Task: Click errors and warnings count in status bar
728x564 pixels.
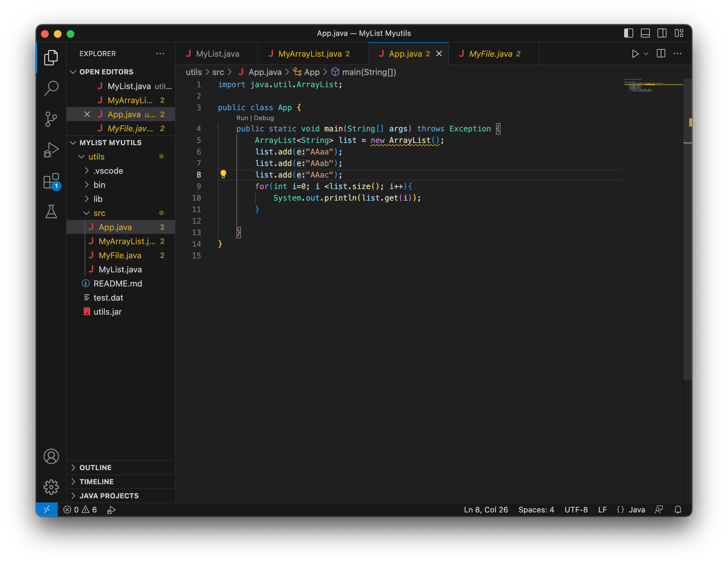Action: pos(80,510)
